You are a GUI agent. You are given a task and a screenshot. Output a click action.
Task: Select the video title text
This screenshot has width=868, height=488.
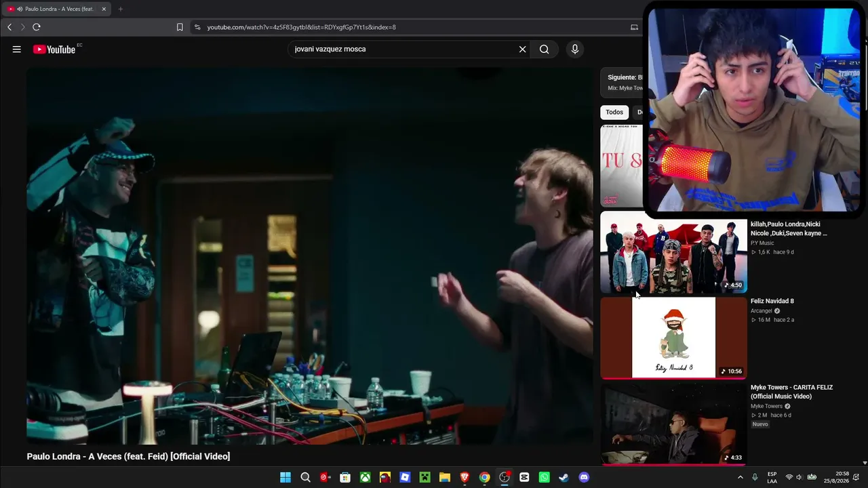tap(128, 456)
